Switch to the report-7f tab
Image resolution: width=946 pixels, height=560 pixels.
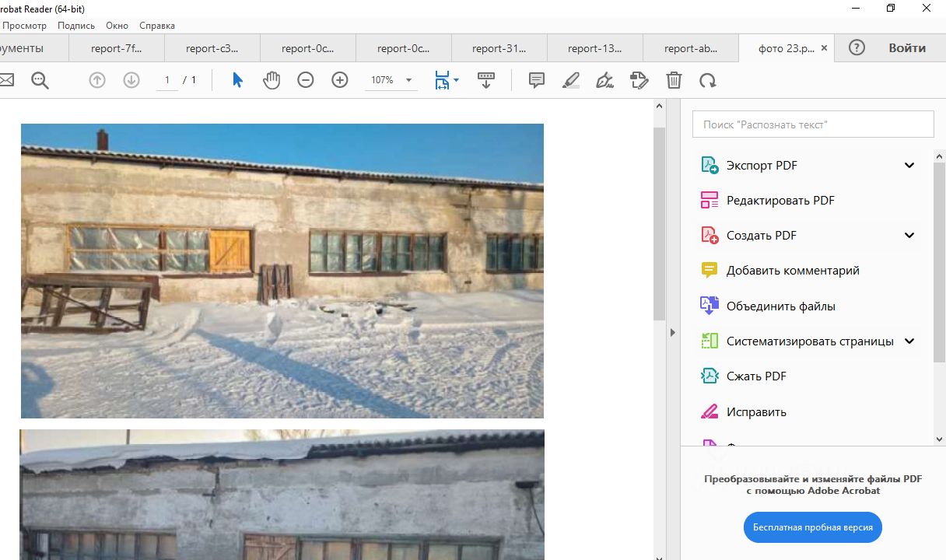tap(117, 48)
